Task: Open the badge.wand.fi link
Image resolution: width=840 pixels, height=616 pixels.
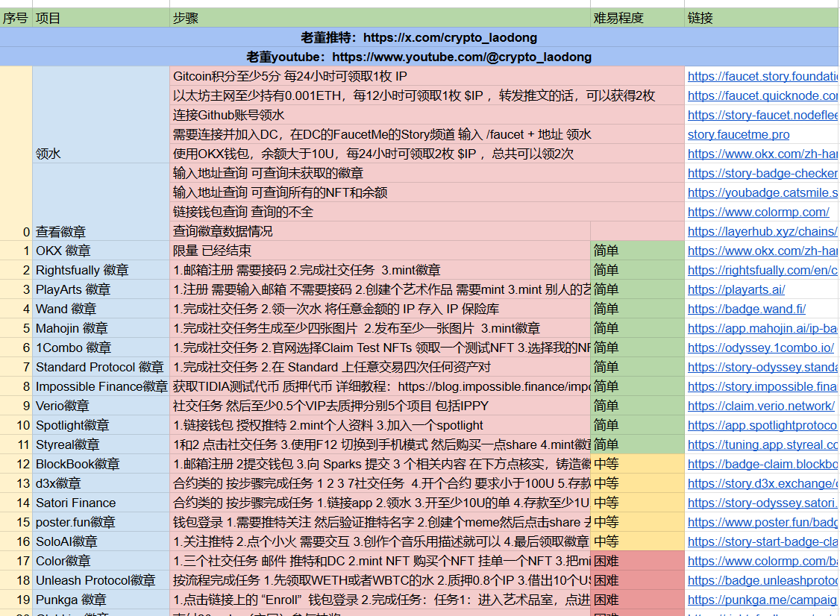Action: tap(746, 309)
